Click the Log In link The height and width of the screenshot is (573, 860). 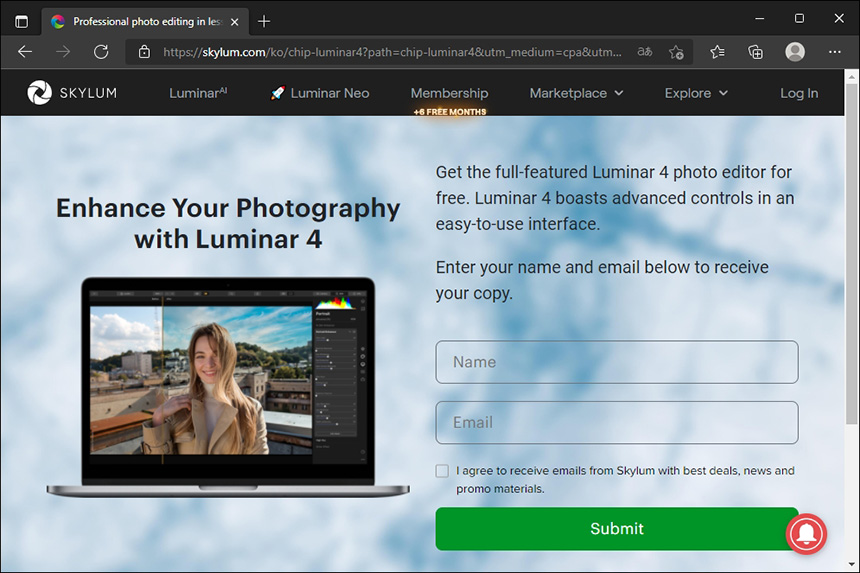click(x=799, y=93)
